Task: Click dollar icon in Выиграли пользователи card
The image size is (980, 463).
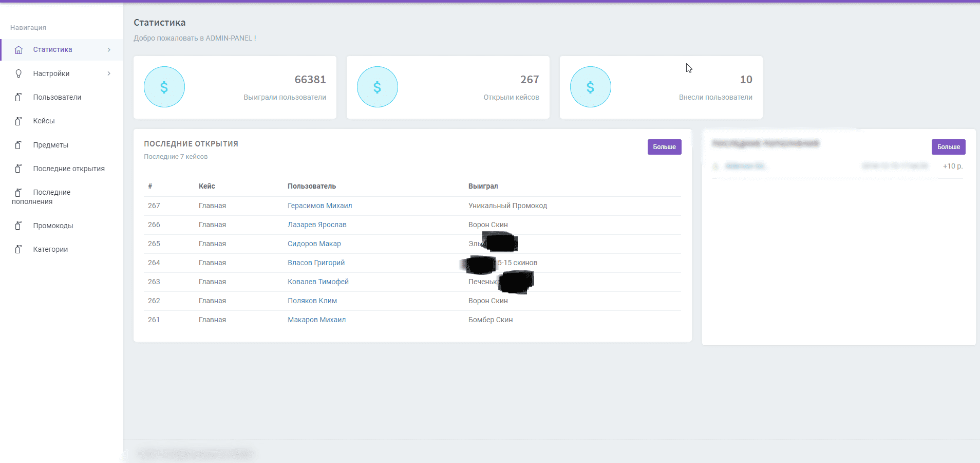Action: tap(164, 87)
